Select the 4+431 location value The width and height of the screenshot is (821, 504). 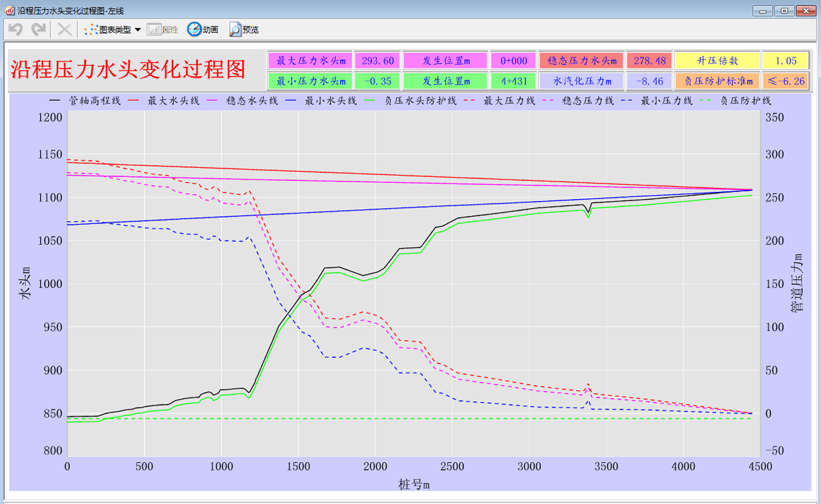coord(513,81)
